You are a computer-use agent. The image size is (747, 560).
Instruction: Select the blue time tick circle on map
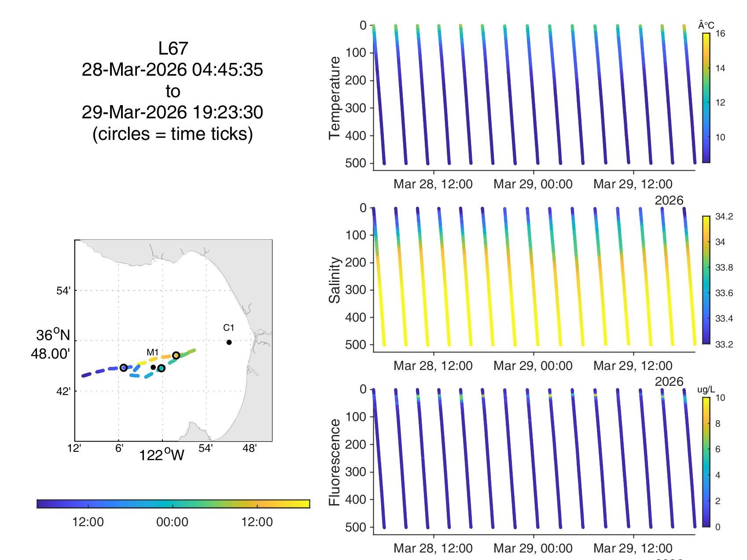124,368
